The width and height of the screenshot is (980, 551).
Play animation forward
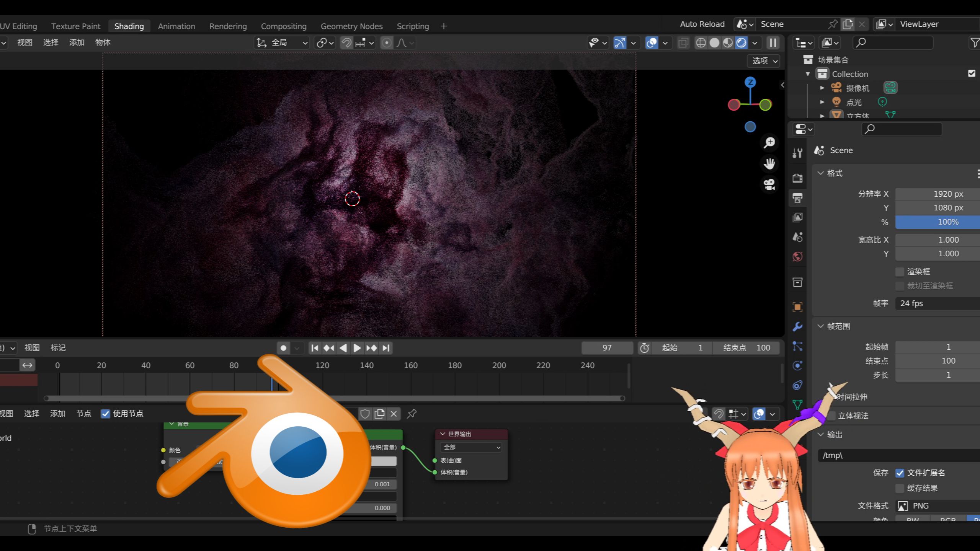tap(357, 348)
